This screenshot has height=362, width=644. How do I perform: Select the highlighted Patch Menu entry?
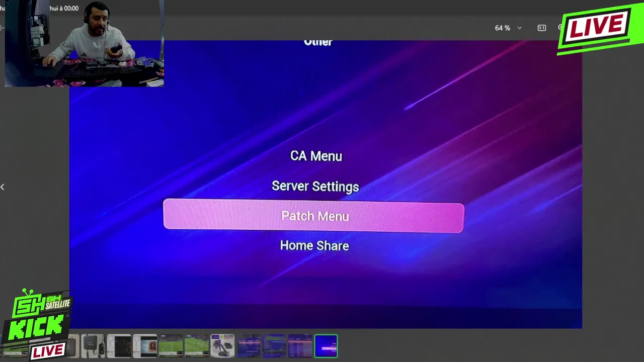tap(313, 217)
